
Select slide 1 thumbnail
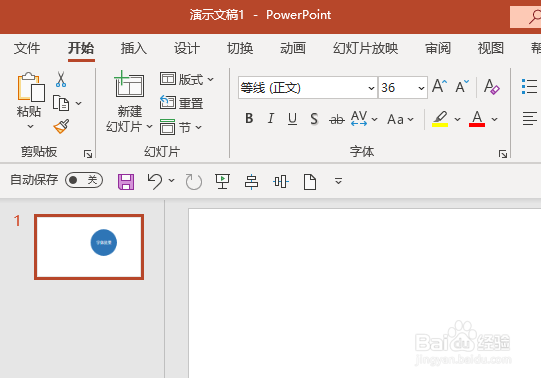[89, 247]
